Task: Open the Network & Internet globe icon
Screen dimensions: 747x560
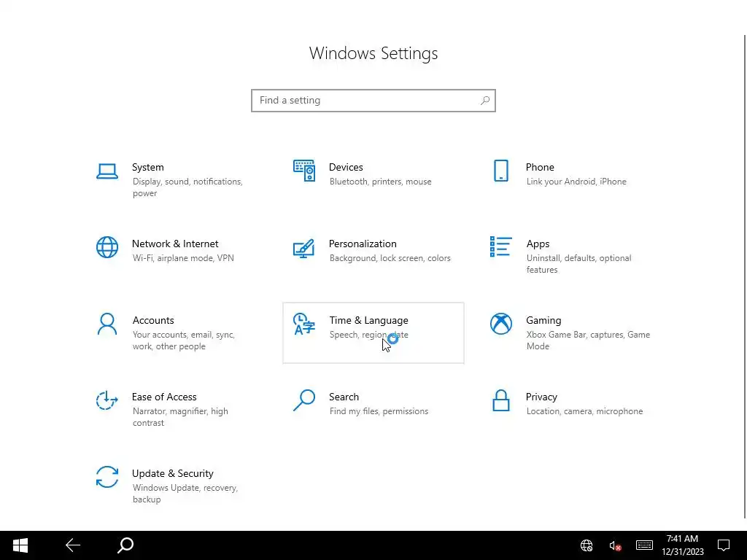Action: pos(107,247)
